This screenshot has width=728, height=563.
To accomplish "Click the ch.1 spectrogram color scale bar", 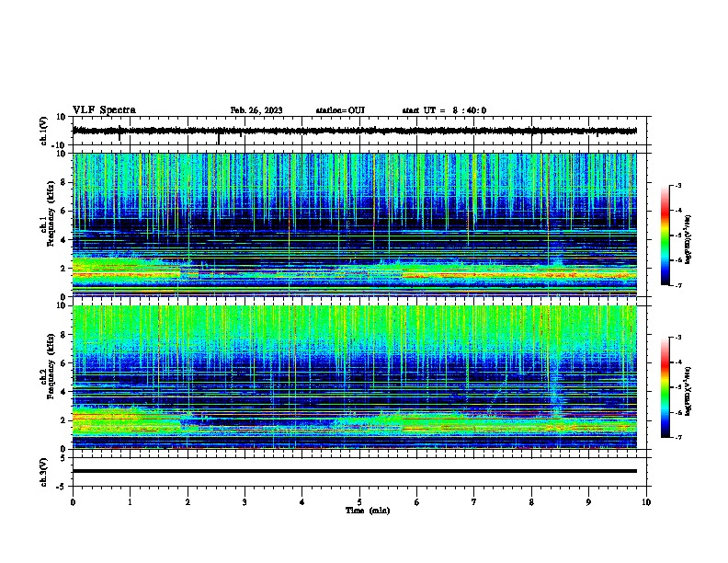I will 665,236.
